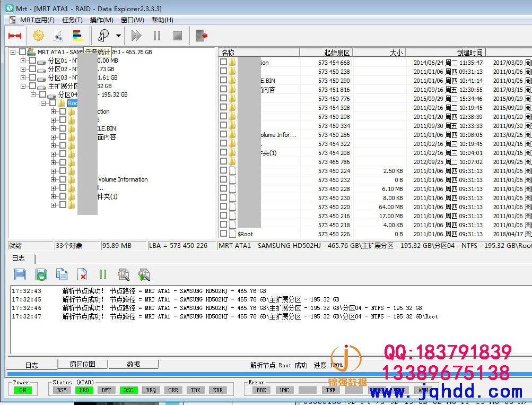Click the exit icon with red arrow
This screenshot has height=405, width=532.
pyautogui.click(x=202, y=36)
